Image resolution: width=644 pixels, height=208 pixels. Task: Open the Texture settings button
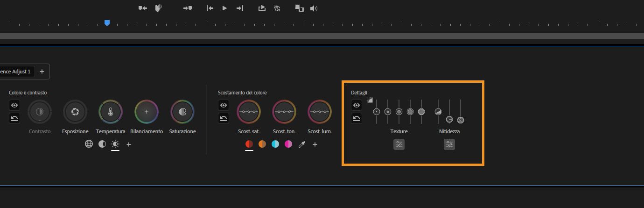click(399, 144)
